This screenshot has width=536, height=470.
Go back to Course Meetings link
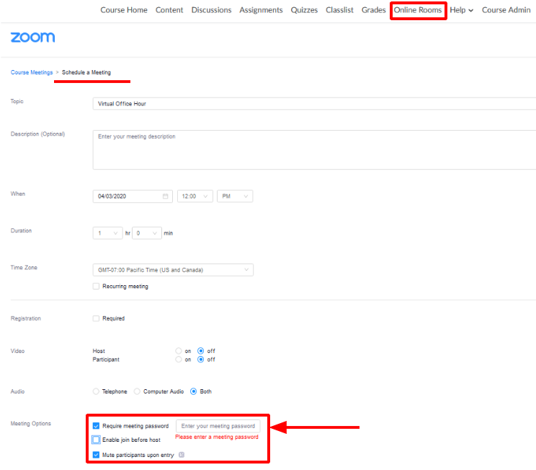click(x=31, y=72)
